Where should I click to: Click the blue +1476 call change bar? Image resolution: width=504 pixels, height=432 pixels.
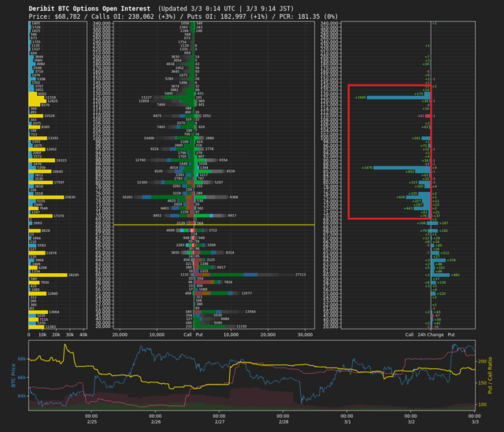[x=403, y=167]
